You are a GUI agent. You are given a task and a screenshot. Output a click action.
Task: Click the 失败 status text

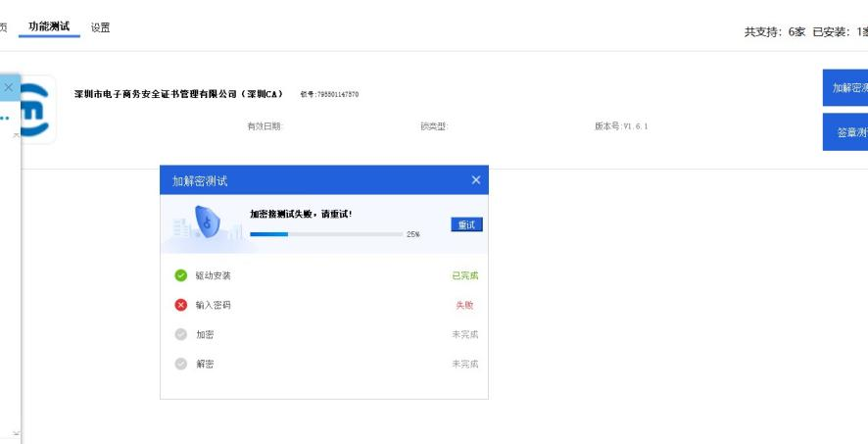coord(464,305)
